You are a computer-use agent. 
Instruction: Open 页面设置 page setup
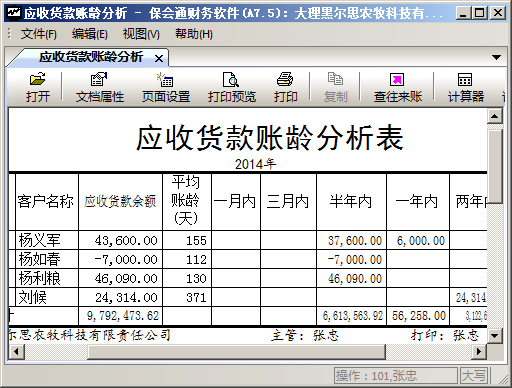[x=166, y=87]
